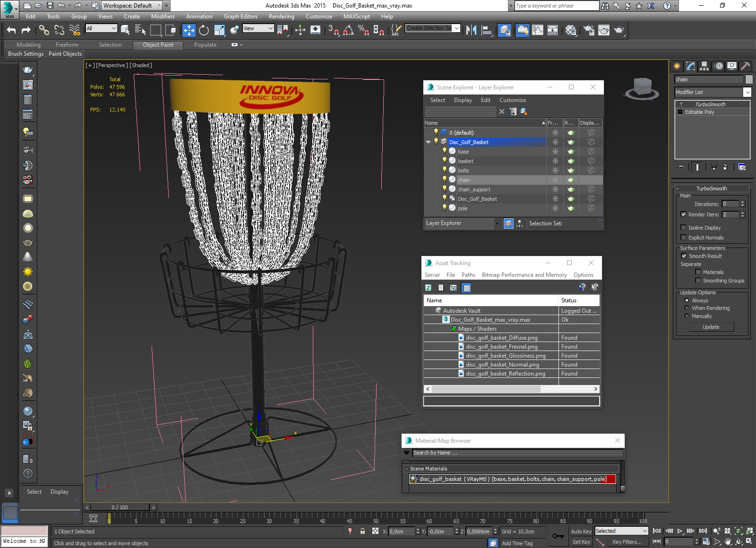Open the Graph Editors menu

point(241,17)
